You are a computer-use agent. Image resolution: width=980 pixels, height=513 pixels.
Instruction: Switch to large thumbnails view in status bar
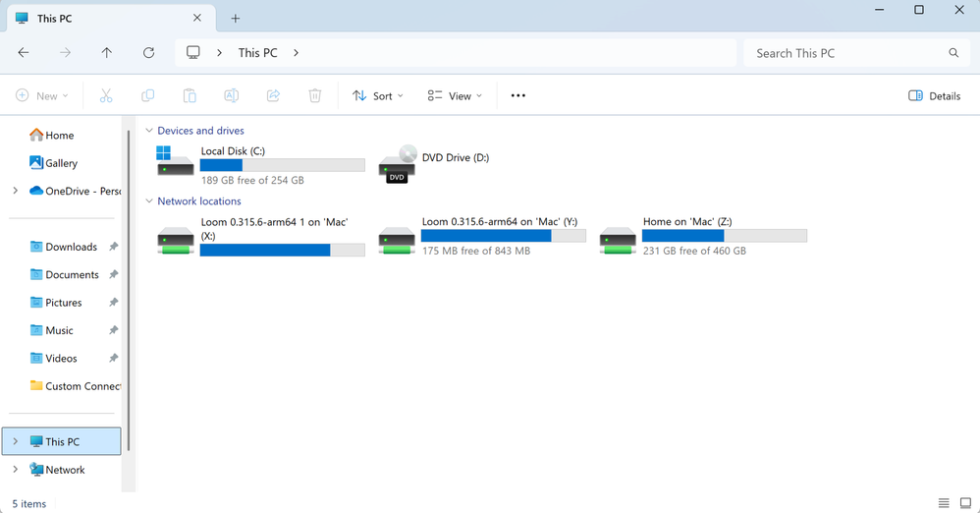click(965, 503)
